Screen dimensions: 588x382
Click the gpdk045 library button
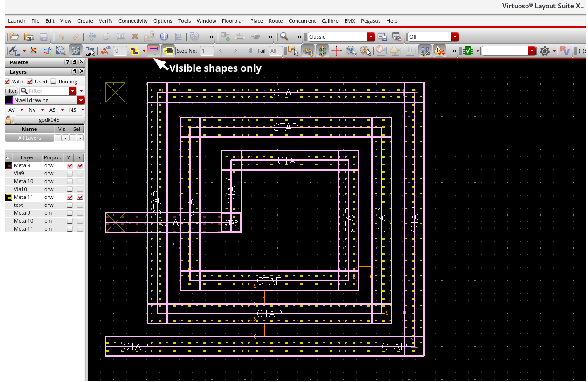48,120
